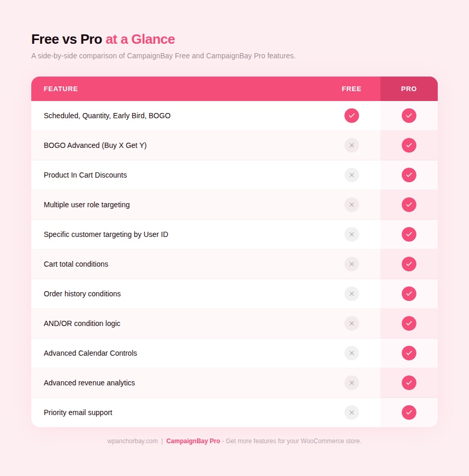Click the Advanced revenue analytics feature label
The image size is (469, 476).
pos(89,383)
